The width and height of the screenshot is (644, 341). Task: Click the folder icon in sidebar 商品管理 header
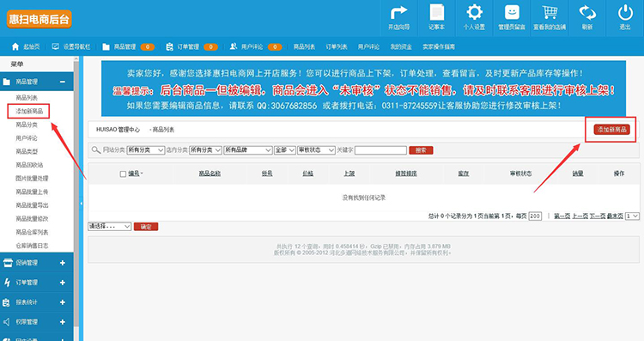7,82
